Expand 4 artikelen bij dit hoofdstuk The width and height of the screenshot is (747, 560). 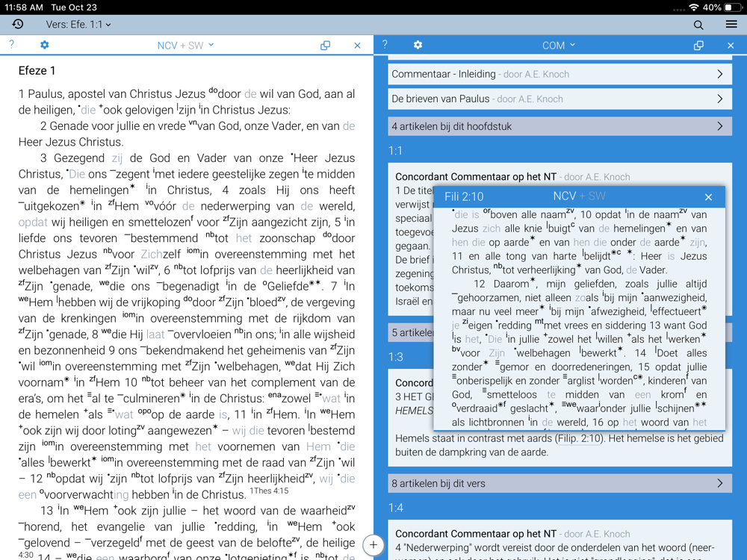point(560,126)
